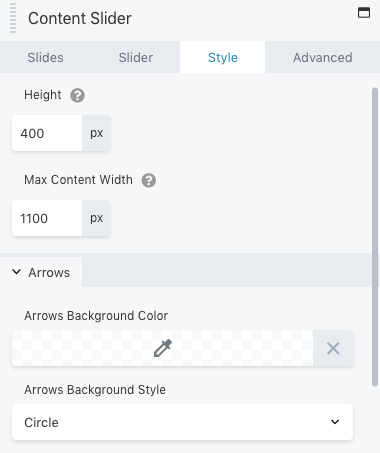
Task: Collapse the Arrows section chevron
Action: click(x=16, y=272)
